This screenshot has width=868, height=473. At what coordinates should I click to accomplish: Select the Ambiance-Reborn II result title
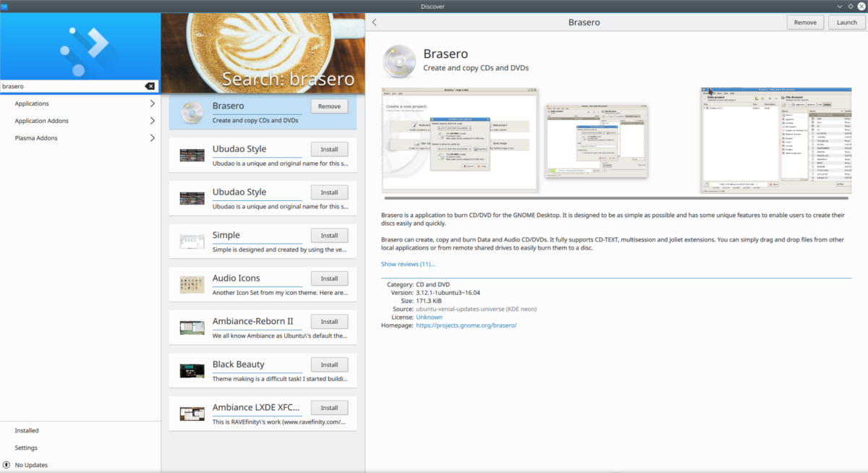point(253,321)
